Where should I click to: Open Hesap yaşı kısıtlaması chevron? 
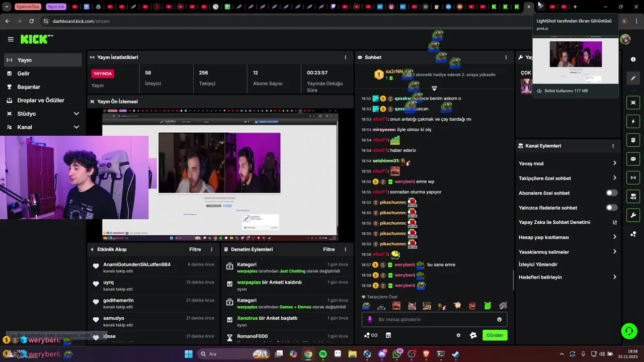(x=614, y=237)
